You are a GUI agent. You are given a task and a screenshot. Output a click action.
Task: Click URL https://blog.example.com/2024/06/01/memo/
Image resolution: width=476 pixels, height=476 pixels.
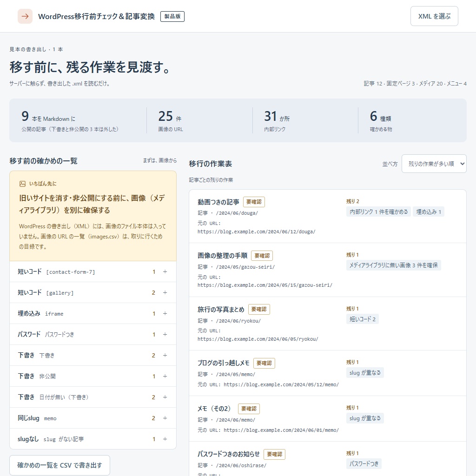281,430
